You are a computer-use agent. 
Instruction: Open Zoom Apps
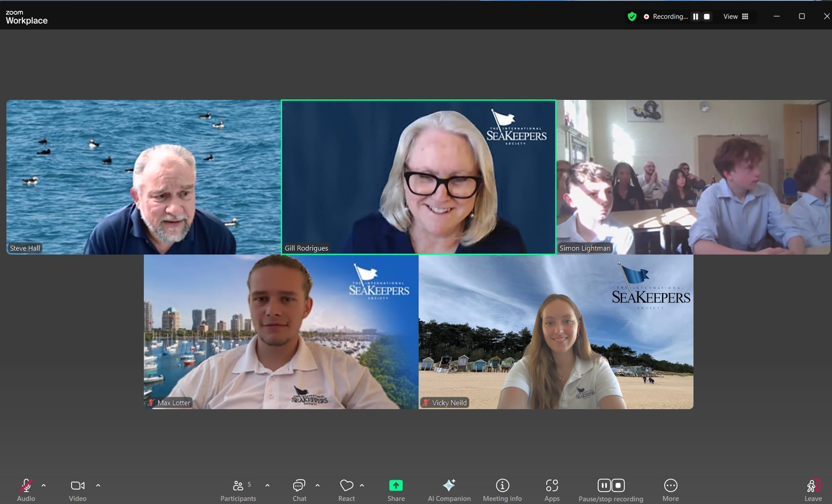pos(552,490)
